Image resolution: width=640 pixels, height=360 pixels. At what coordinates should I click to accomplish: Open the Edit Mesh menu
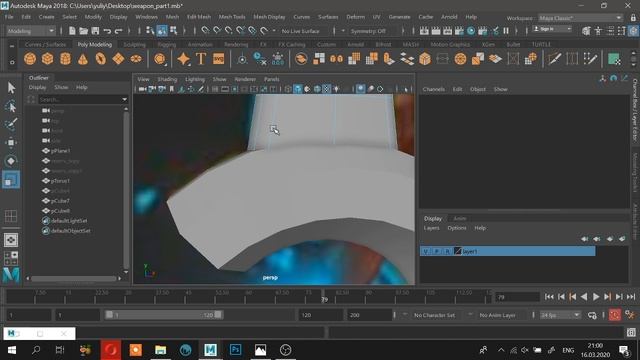[199, 17]
